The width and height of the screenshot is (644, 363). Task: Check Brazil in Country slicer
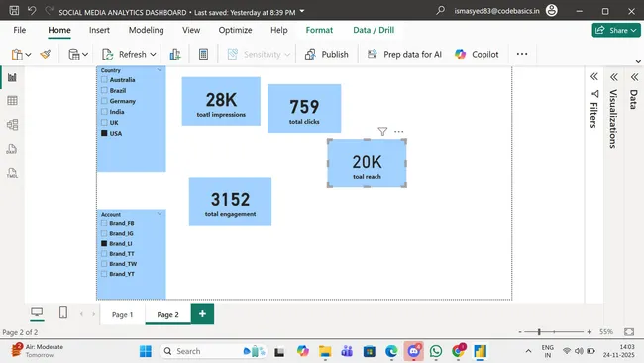(x=104, y=90)
